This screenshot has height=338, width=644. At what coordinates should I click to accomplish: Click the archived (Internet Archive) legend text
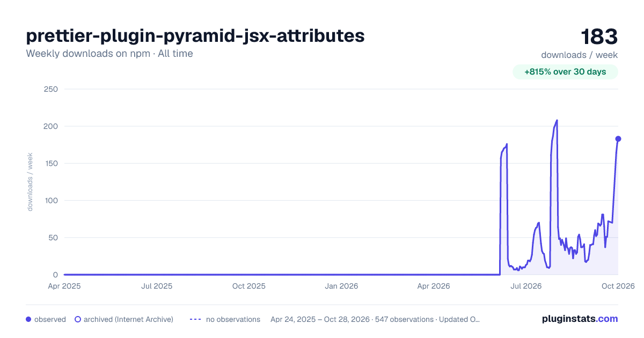click(x=128, y=319)
